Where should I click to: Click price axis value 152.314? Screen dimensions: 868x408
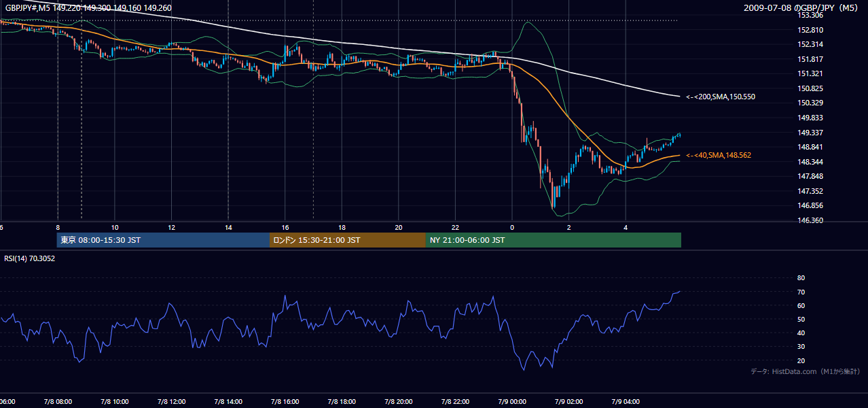tap(811, 44)
